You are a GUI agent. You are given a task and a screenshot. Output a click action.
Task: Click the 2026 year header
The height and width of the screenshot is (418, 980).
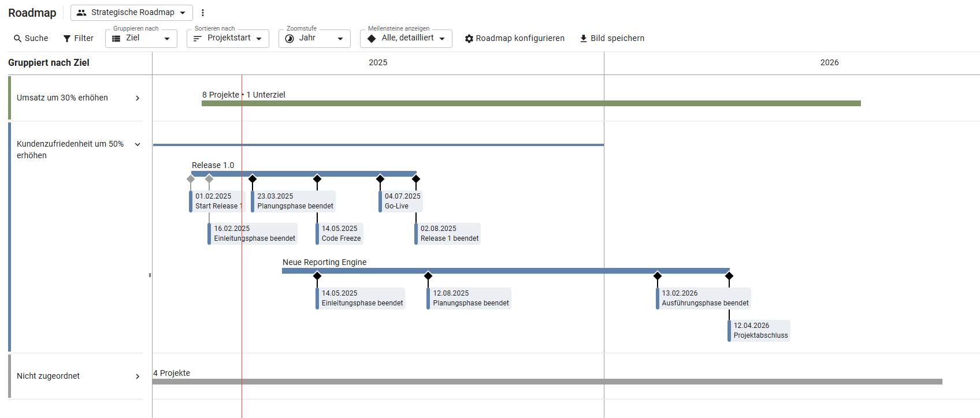tap(829, 62)
